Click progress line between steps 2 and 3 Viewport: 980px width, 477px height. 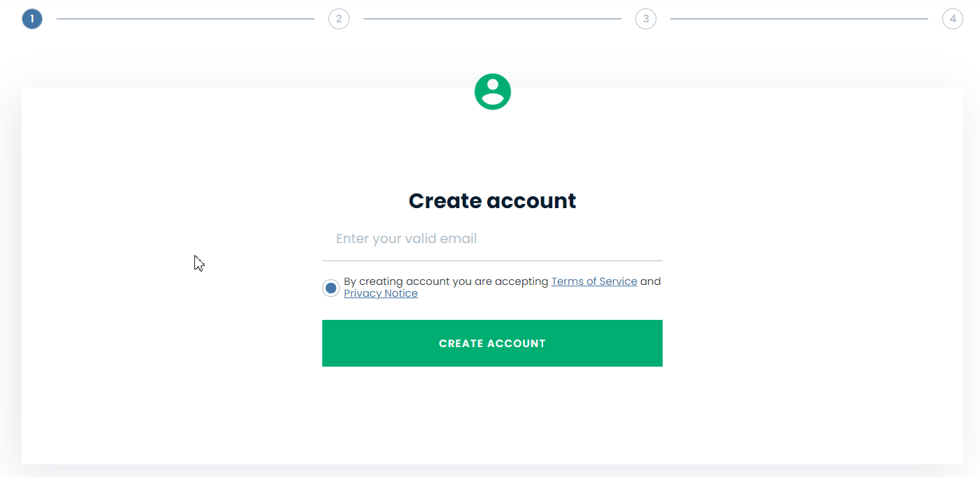tap(492, 19)
